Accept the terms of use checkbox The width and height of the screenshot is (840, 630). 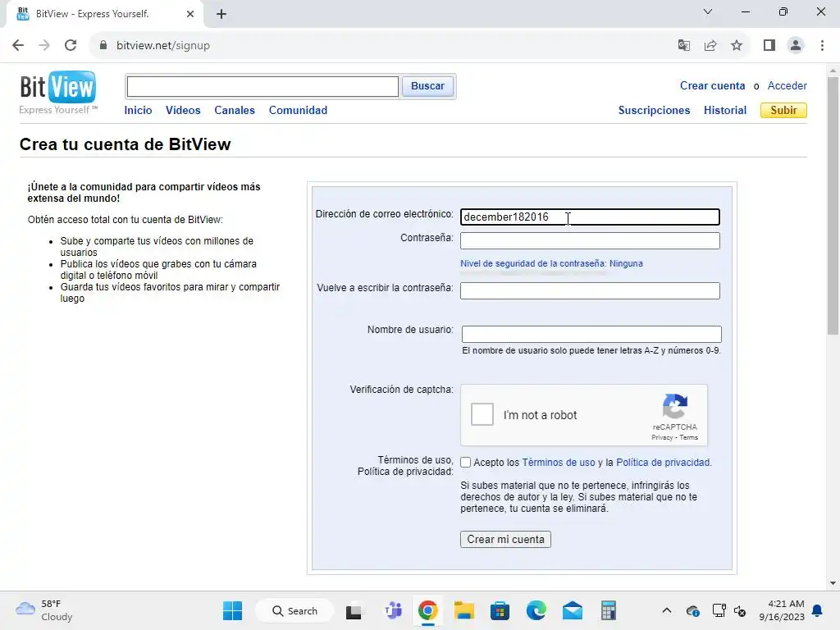point(466,463)
